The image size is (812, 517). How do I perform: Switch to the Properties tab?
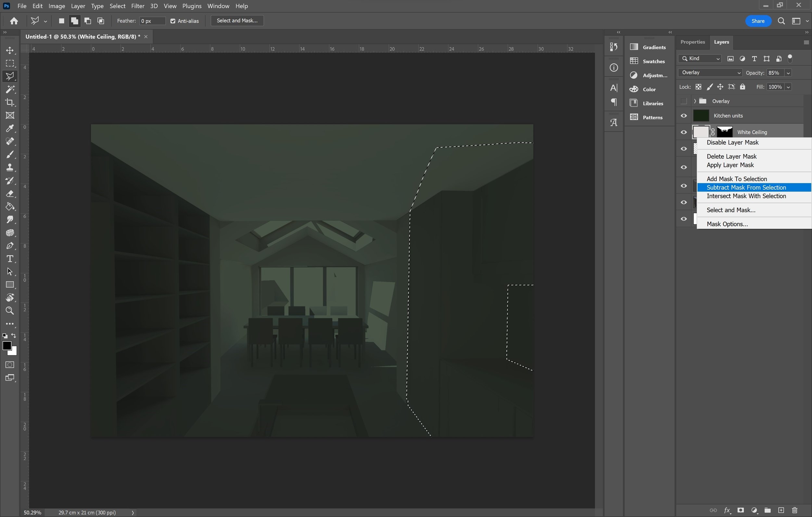point(692,42)
